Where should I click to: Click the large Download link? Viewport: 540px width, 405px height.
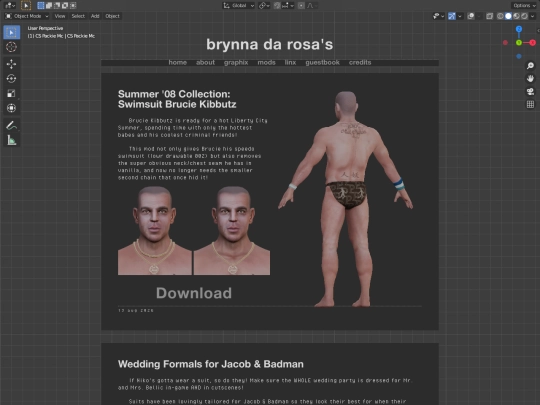pos(194,293)
